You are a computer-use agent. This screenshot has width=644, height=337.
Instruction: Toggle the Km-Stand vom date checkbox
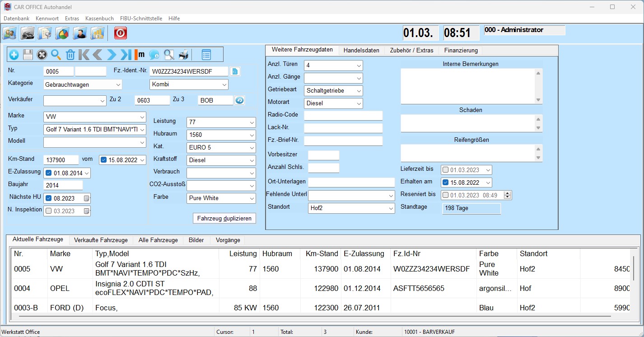104,160
